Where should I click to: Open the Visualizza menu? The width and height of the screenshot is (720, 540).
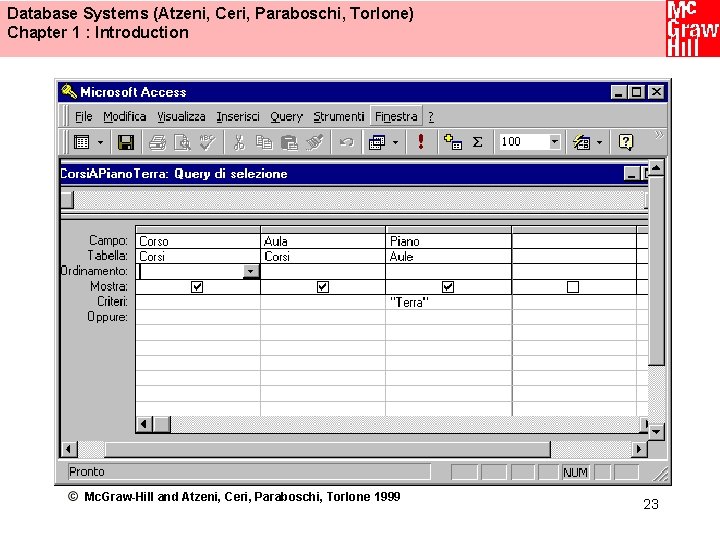point(181,117)
